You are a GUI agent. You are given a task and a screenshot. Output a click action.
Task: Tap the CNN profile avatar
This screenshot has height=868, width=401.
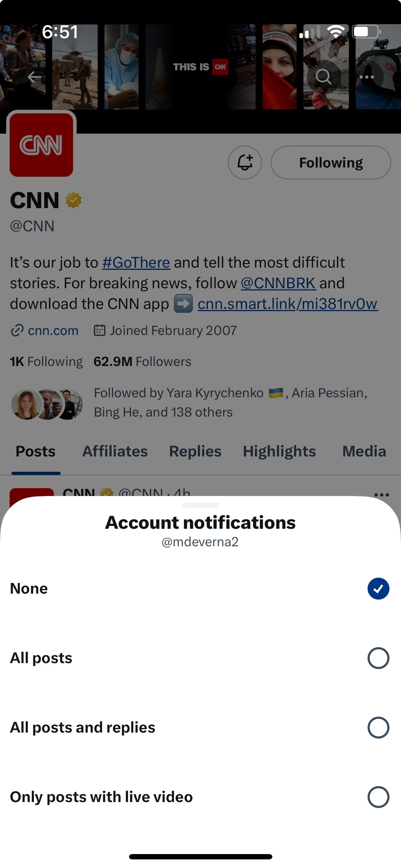tap(42, 145)
